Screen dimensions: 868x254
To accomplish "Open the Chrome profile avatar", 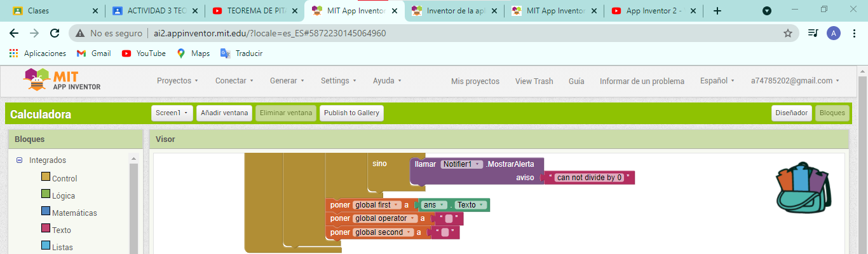I will (834, 33).
